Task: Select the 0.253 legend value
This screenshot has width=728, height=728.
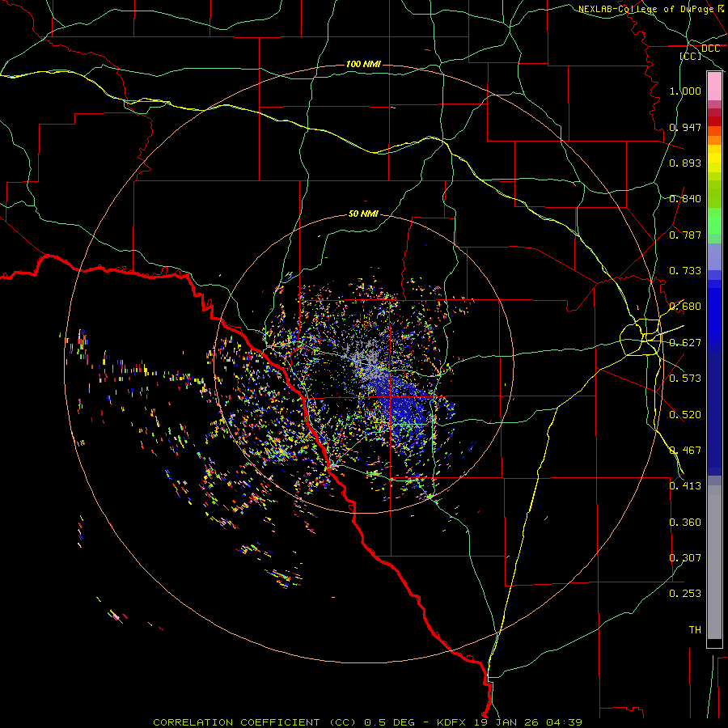Action: 685,594
